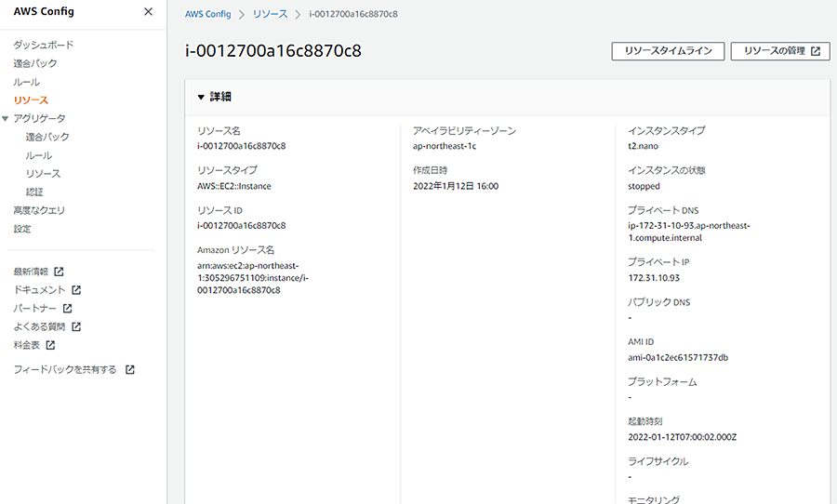Click external-link icon beside フィードバックを共有する

pyautogui.click(x=129, y=369)
